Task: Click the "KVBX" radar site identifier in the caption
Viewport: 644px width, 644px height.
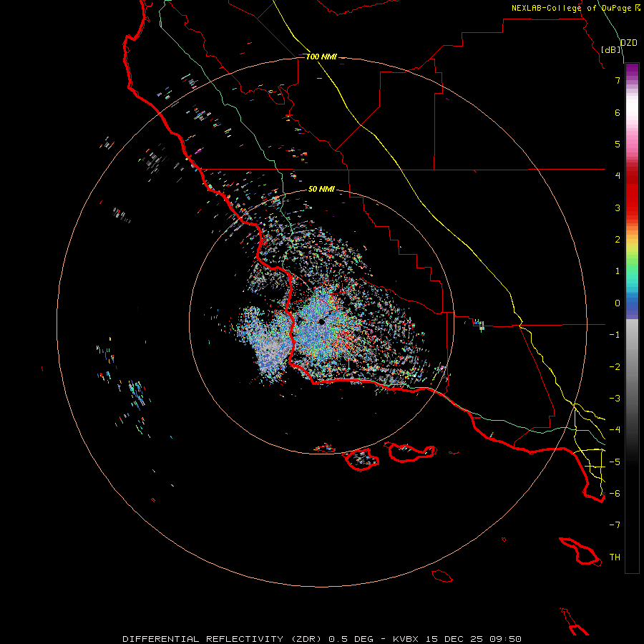Action: [406, 639]
